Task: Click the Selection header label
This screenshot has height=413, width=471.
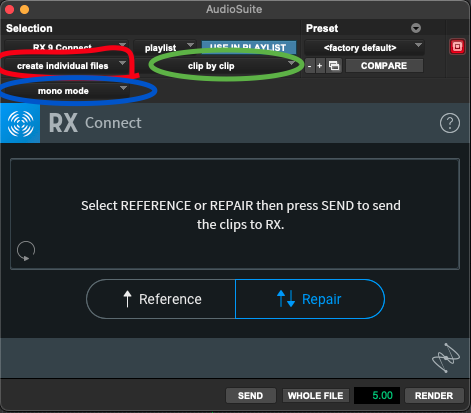Action: coord(29,28)
